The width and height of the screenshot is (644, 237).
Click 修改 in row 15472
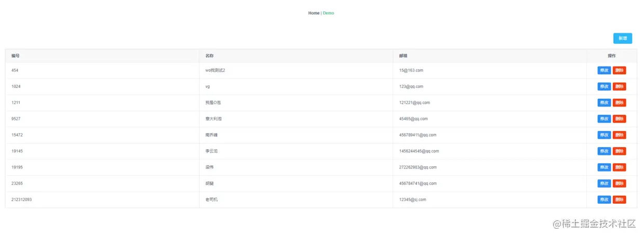pos(604,135)
